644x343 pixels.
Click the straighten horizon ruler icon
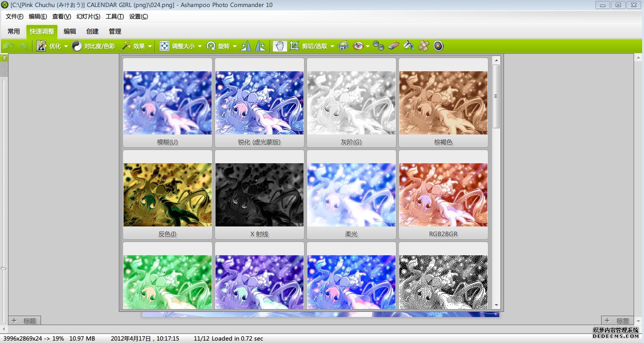pyautogui.click(x=343, y=46)
